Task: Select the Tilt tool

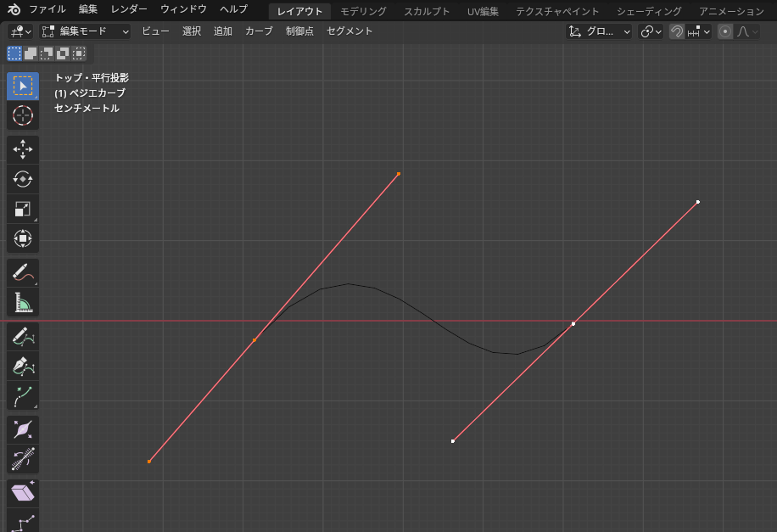Action: pyautogui.click(x=23, y=459)
